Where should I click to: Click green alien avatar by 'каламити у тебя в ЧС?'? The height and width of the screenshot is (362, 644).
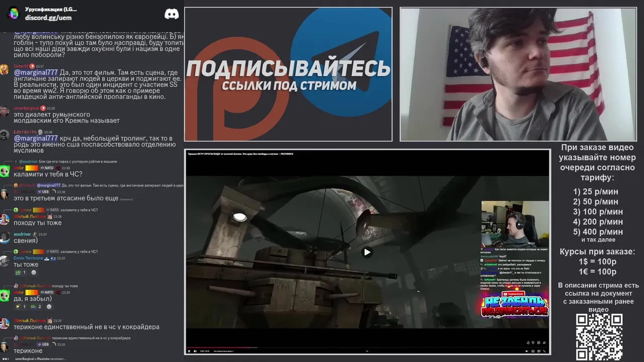[x=5, y=171]
